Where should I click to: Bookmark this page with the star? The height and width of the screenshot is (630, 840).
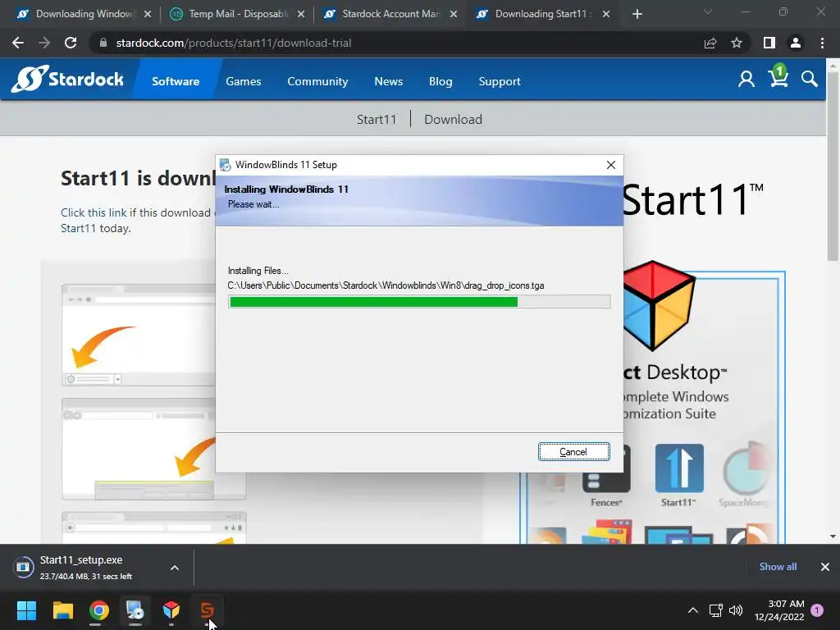click(737, 43)
